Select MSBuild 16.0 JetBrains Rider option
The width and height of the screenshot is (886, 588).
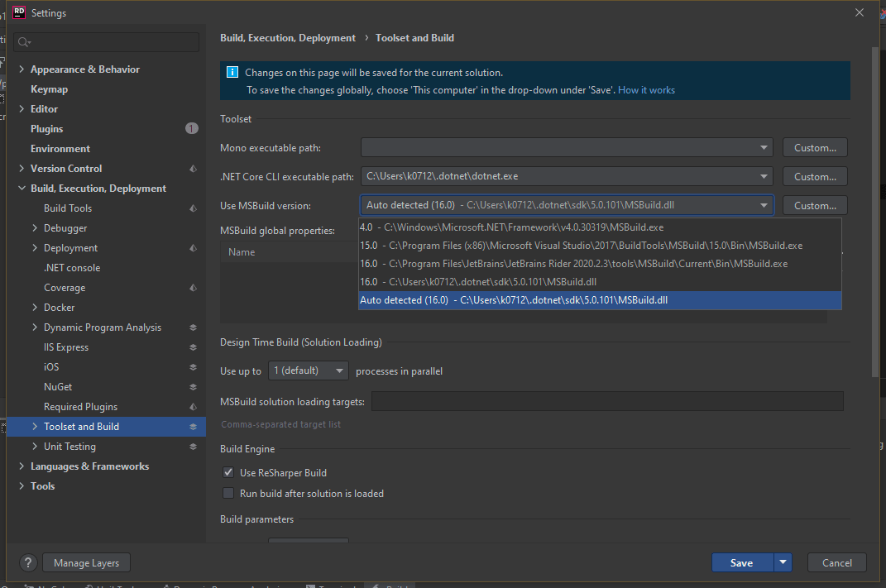tap(600, 264)
